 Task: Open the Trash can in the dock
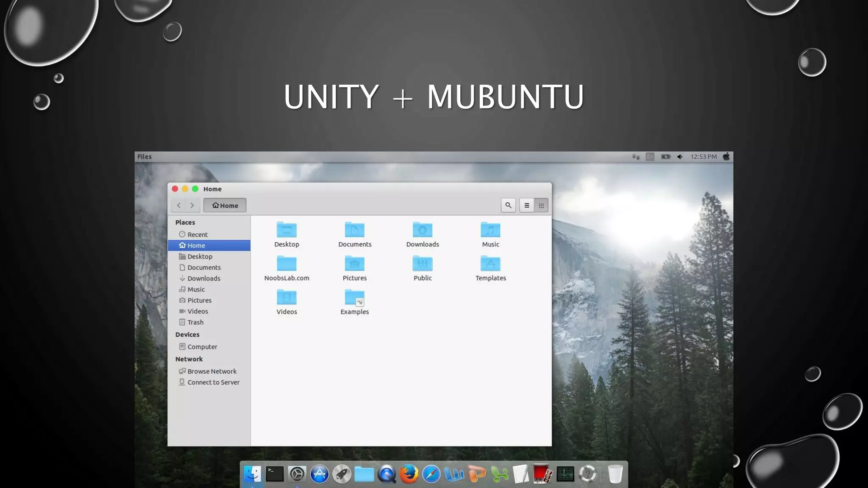(615, 474)
